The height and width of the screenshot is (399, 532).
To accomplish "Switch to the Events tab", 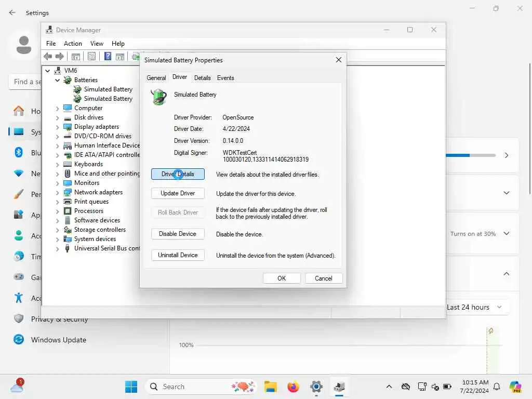I will [225, 78].
